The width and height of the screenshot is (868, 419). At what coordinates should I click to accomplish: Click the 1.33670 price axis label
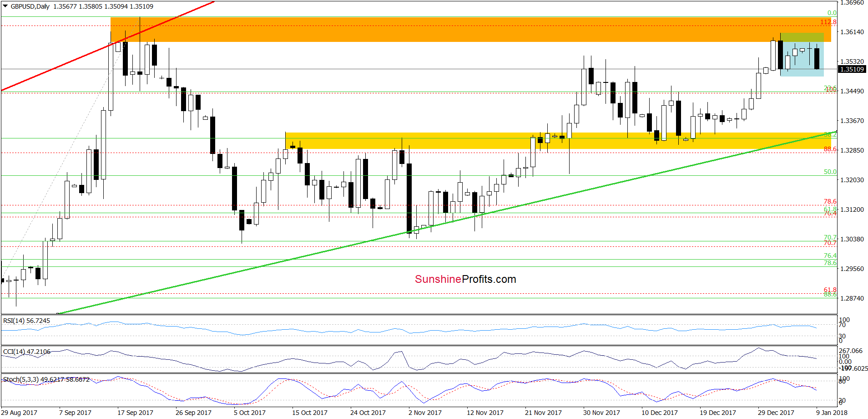coord(852,121)
